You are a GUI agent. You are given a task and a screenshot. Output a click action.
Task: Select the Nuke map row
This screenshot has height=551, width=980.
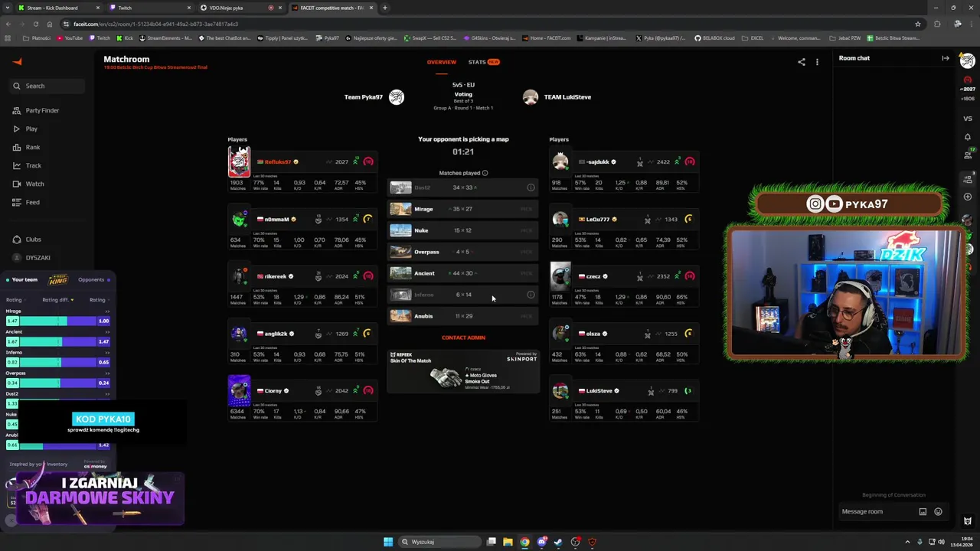(x=463, y=230)
